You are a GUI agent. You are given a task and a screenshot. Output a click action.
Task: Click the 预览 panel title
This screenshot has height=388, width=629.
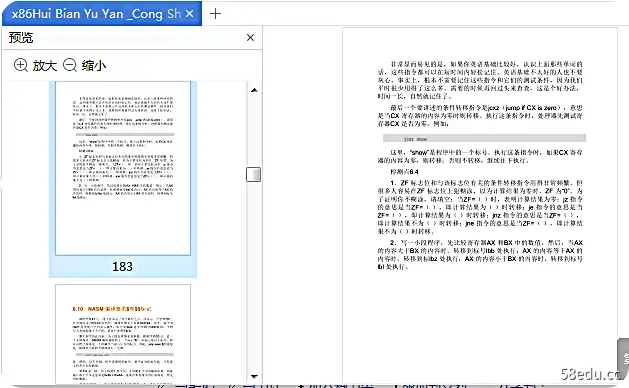[21, 38]
